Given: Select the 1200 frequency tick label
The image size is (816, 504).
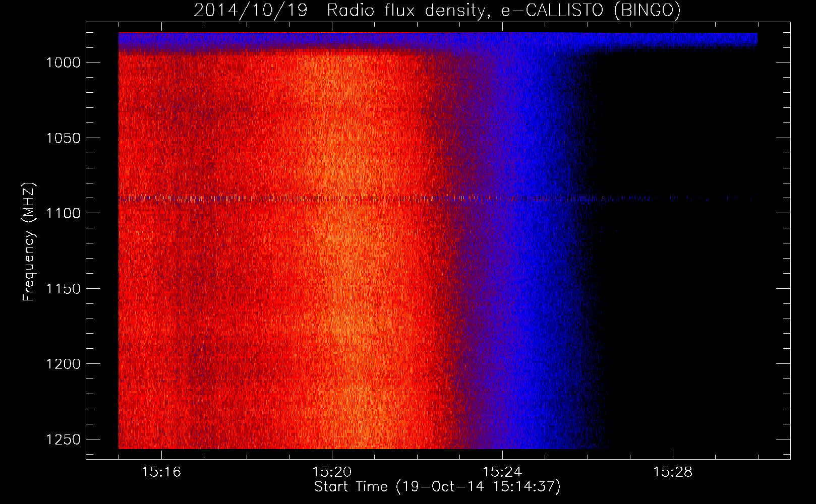Looking at the screenshot, I should coord(63,364).
